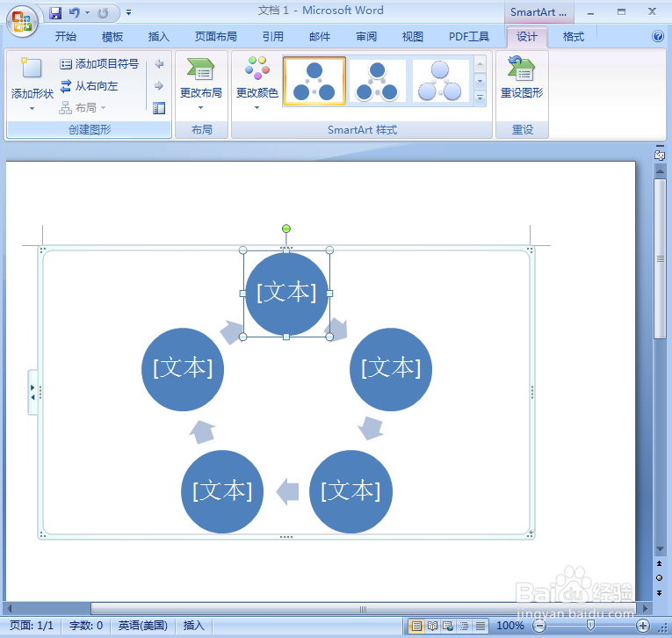Demote the shape with the right arrow
The height and width of the screenshot is (638, 672).
click(159, 86)
